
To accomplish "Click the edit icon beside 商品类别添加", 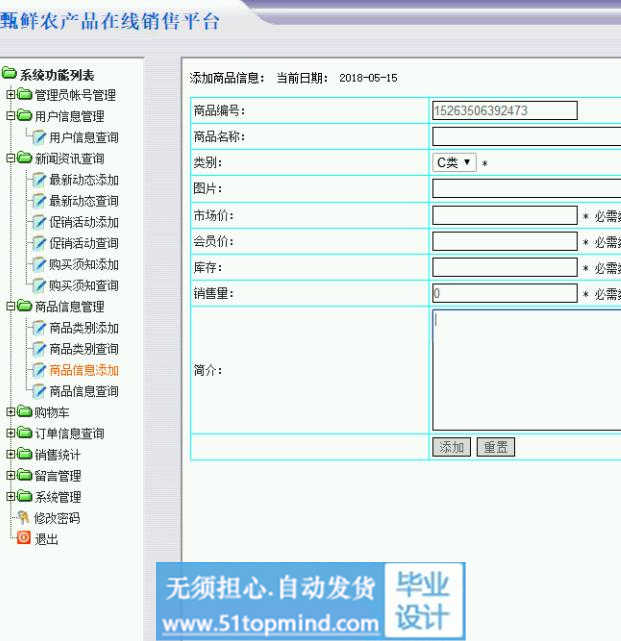I will [39, 328].
